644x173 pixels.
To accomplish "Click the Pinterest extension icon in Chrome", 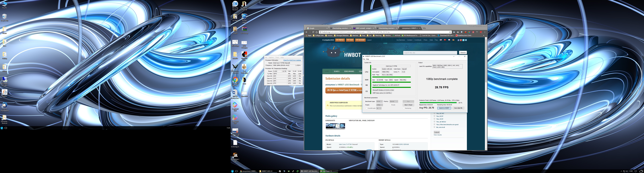I will (x=473, y=32).
